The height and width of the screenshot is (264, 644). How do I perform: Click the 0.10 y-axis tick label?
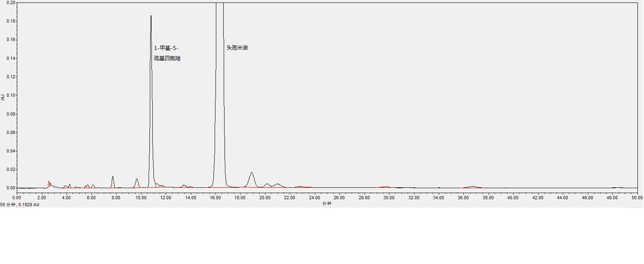pos(11,96)
